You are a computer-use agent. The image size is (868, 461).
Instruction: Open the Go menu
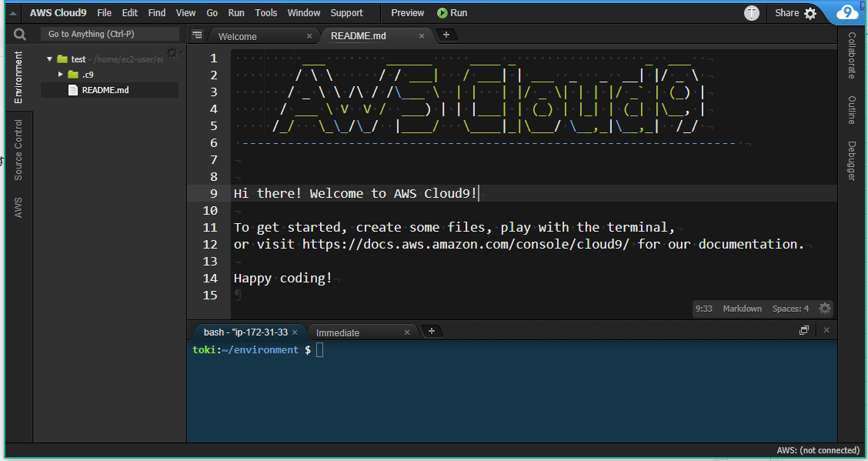coord(212,13)
